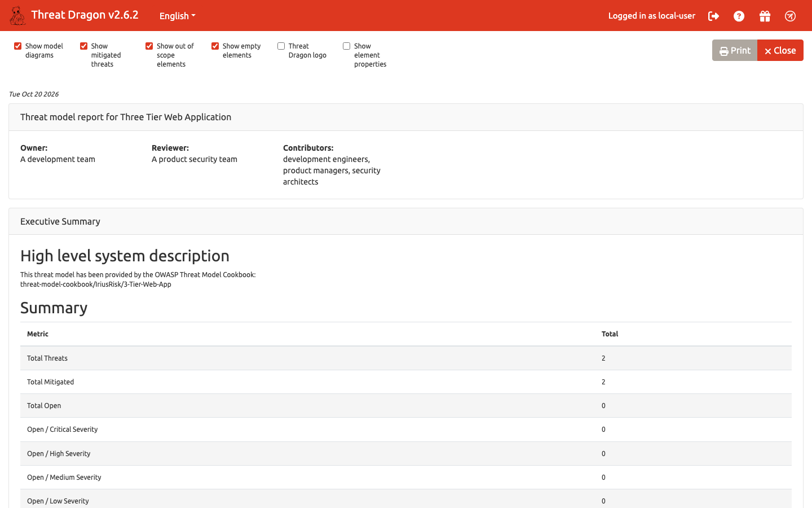This screenshot has width=812, height=508.
Task: Click the Total Open metric label
Action: pyautogui.click(x=44, y=406)
